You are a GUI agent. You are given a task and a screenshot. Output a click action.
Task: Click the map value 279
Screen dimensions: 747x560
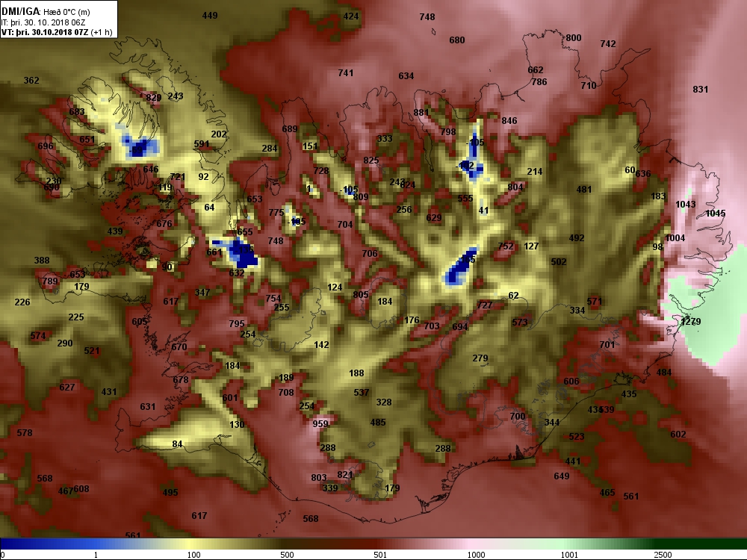tap(480, 358)
